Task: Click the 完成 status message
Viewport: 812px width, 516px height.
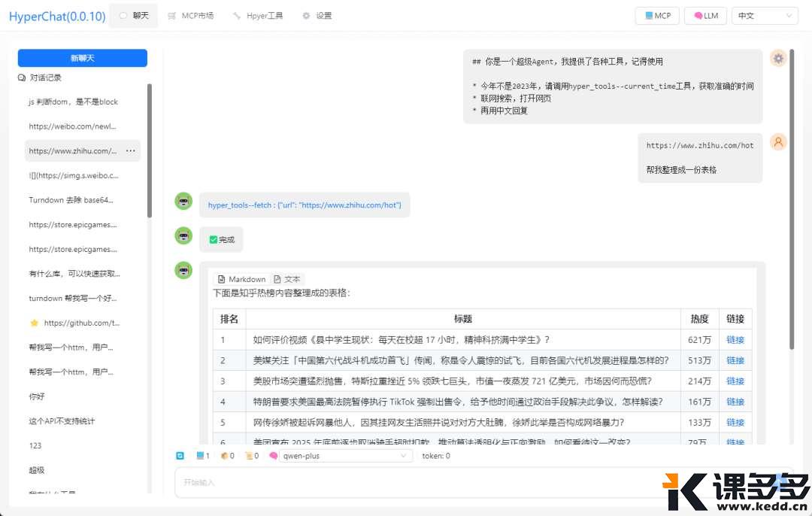Action: point(222,239)
